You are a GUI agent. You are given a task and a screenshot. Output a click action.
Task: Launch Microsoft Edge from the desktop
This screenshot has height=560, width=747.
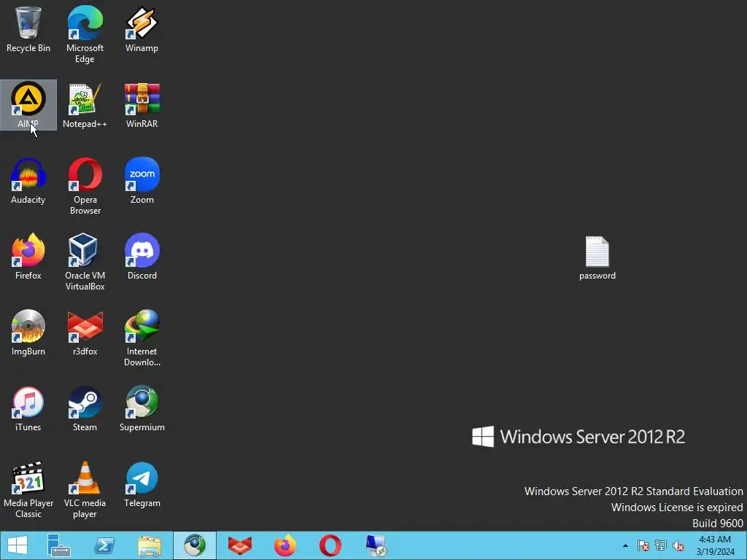pos(85,34)
